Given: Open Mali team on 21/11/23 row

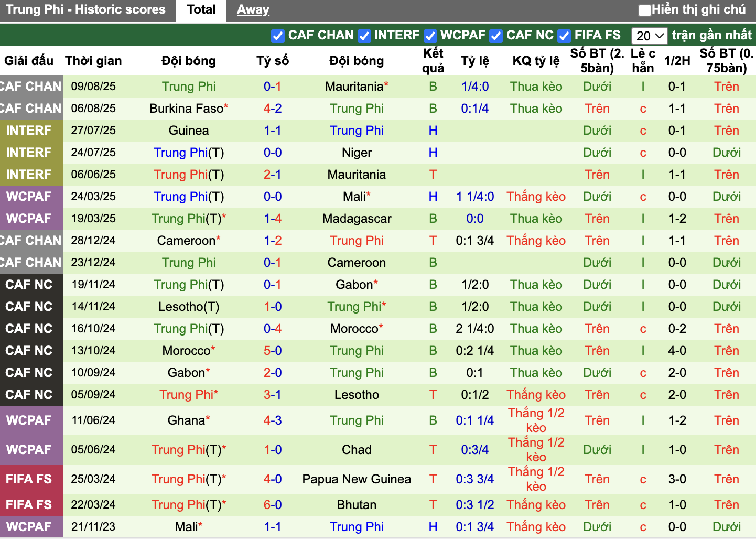Looking at the screenshot, I should point(186,527).
